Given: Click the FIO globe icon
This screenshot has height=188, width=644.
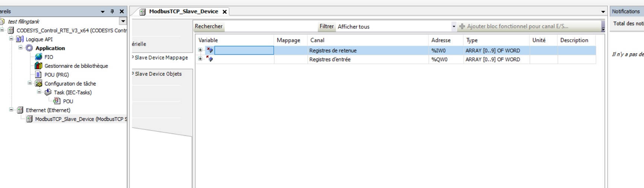Looking at the screenshot, I should point(39,57).
